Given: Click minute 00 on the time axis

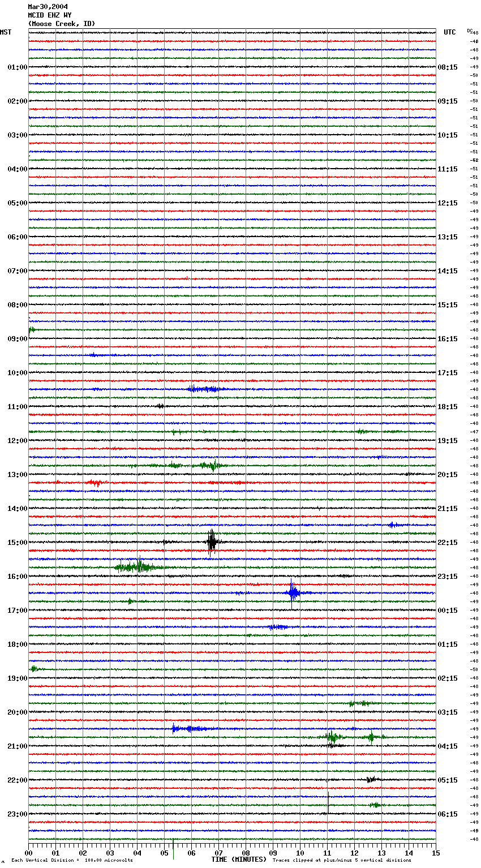Looking at the screenshot, I should pyautogui.click(x=28, y=853).
